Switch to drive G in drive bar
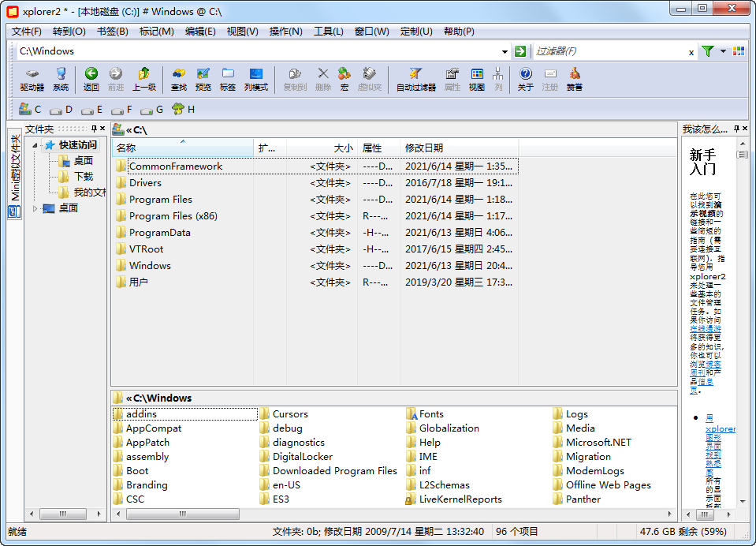 pos(152,110)
